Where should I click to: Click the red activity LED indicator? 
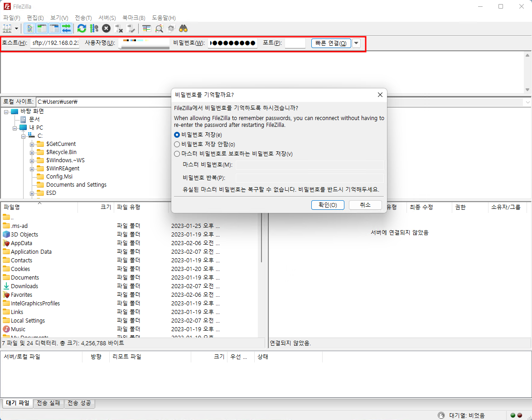pos(519,415)
